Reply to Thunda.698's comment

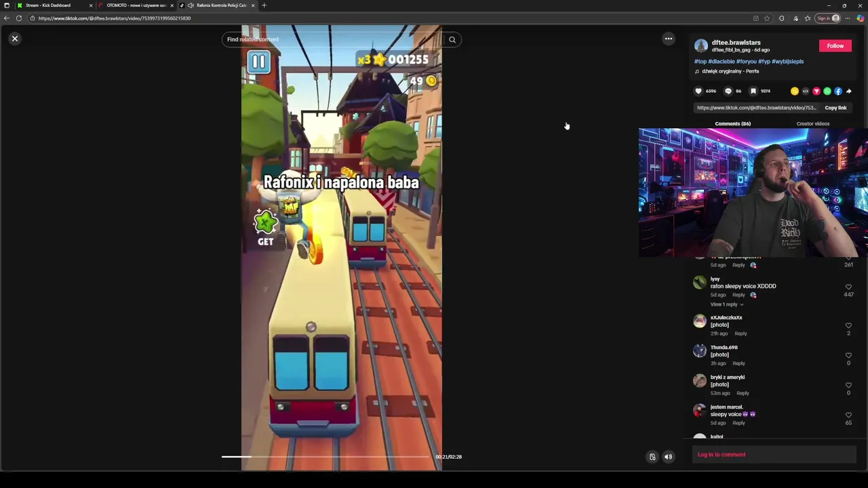[x=738, y=363]
